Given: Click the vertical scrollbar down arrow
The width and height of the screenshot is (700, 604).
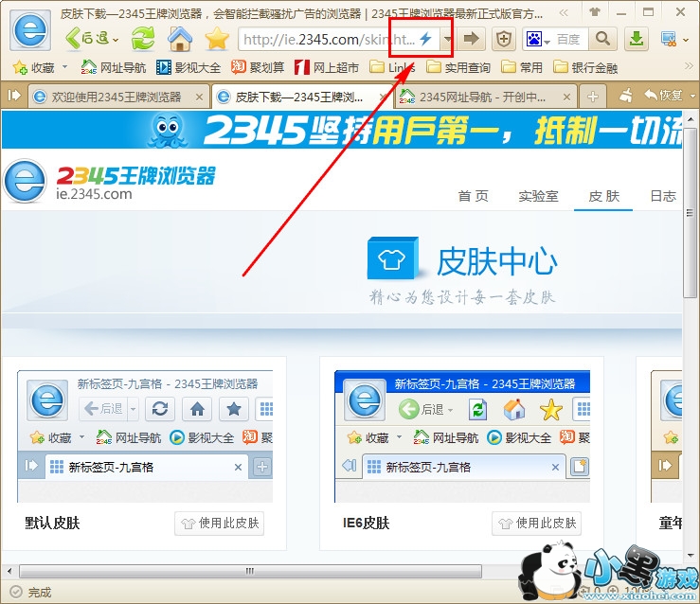Looking at the screenshot, I should (691, 555).
